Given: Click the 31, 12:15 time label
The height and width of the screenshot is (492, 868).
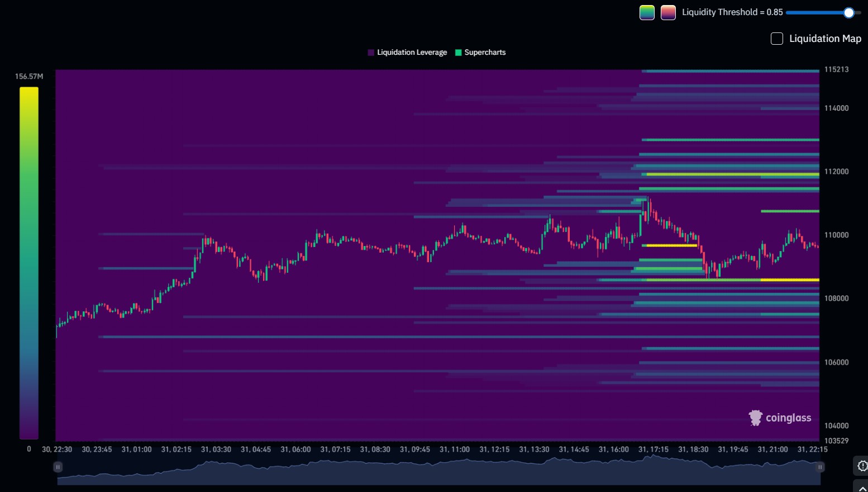Looking at the screenshot, I should point(494,450).
